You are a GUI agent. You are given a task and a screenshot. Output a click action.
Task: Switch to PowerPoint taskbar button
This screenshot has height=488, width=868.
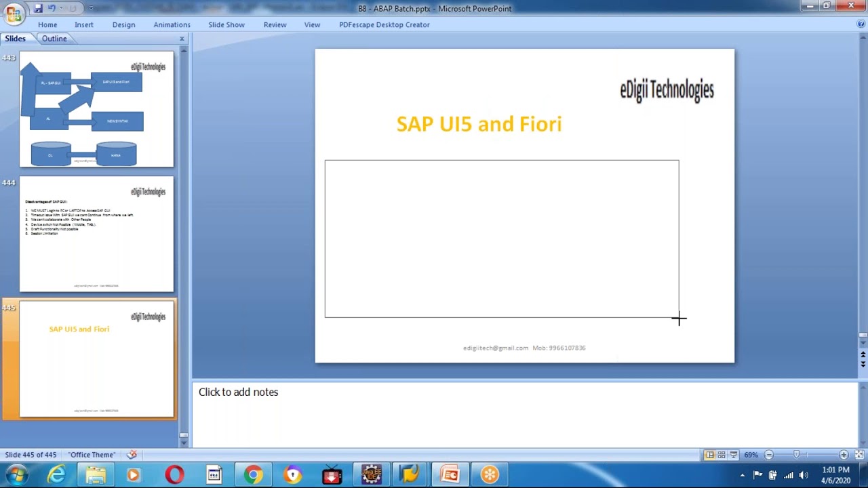coord(450,475)
